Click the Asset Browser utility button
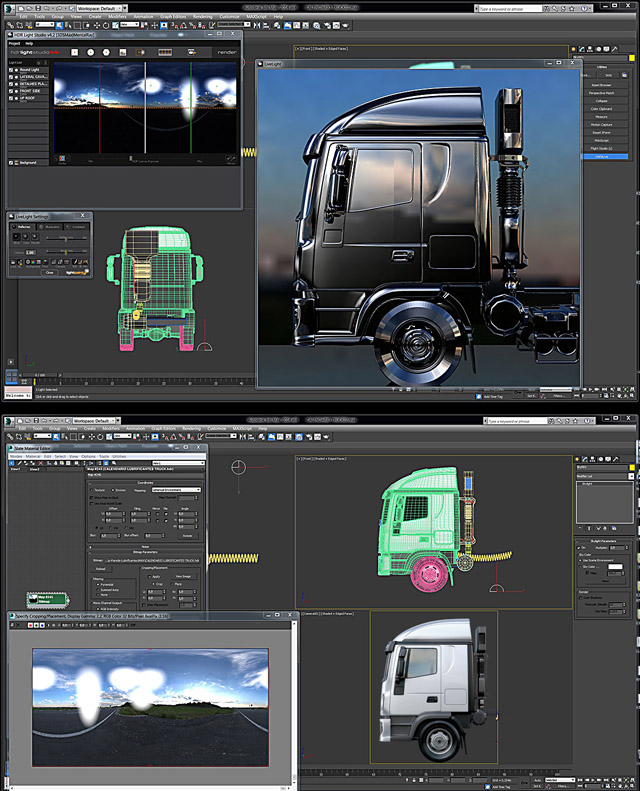The image size is (640, 791). tap(602, 85)
